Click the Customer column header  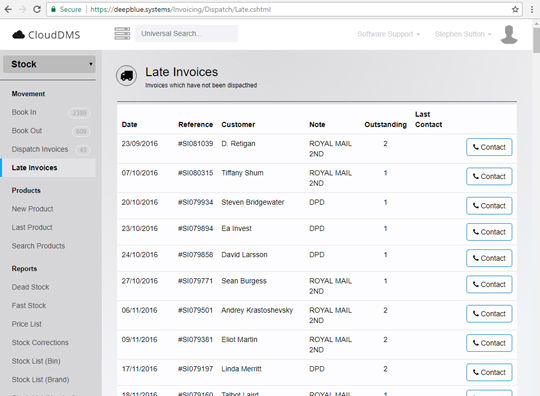click(x=238, y=125)
